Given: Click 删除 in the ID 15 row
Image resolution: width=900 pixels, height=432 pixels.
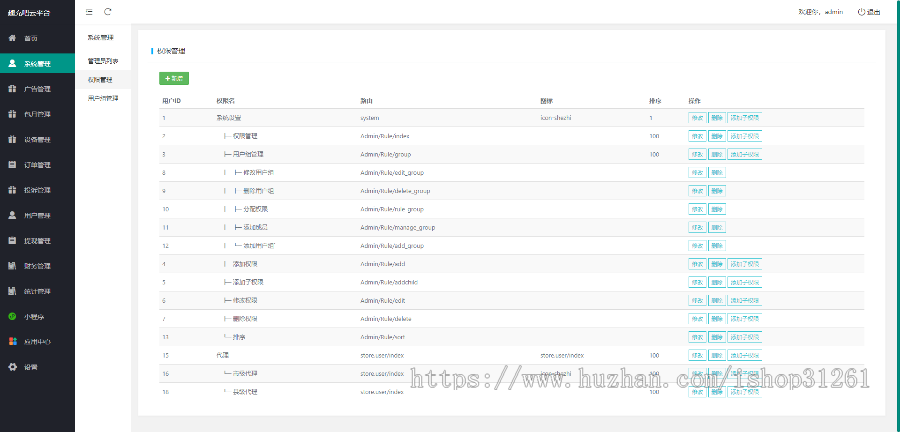Looking at the screenshot, I should click(x=716, y=355).
